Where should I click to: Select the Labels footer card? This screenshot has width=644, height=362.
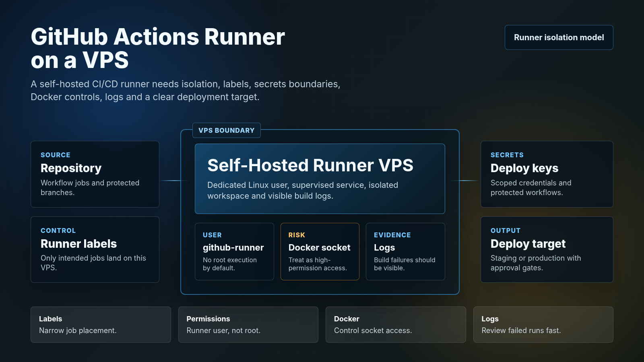pyautogui.click(x=101, y=325)
